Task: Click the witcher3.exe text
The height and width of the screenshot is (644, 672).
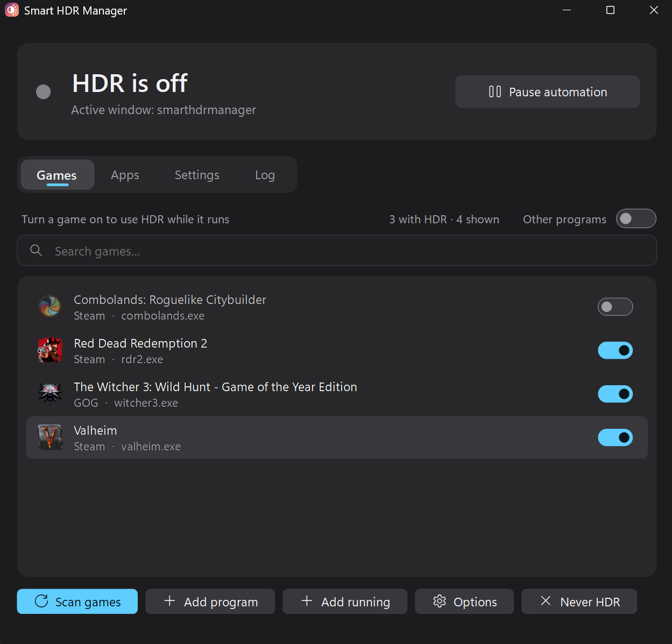Action: coord(146,403)
